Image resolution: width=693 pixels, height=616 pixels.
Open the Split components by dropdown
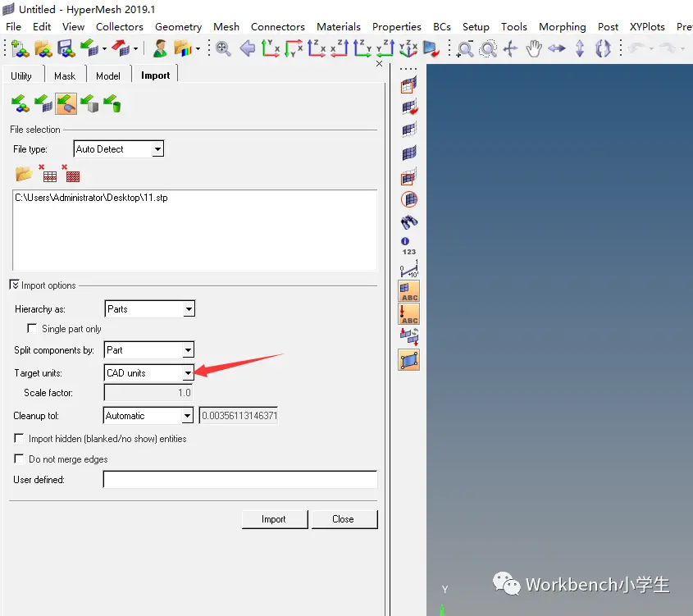(188, 350)
